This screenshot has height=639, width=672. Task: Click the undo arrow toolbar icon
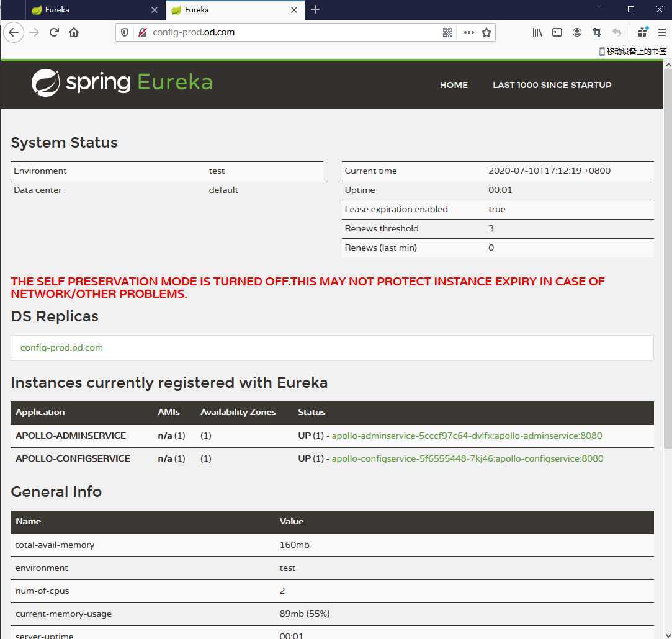pyautogui.click(x=617, y=32)
